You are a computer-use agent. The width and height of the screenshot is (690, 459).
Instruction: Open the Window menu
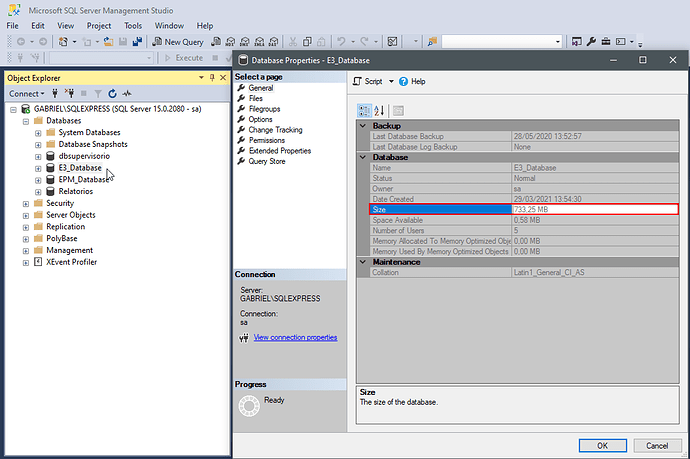pos(169,26)
